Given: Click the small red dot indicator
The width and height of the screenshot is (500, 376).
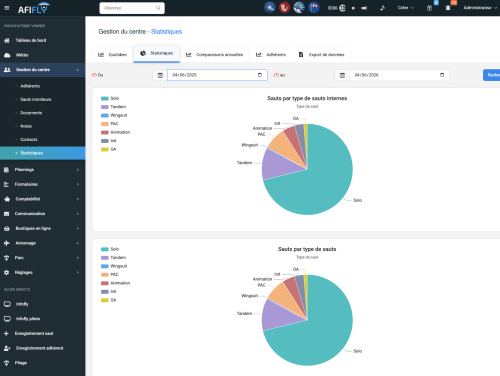Looking at the screenshot, I should tap(353, 8).
